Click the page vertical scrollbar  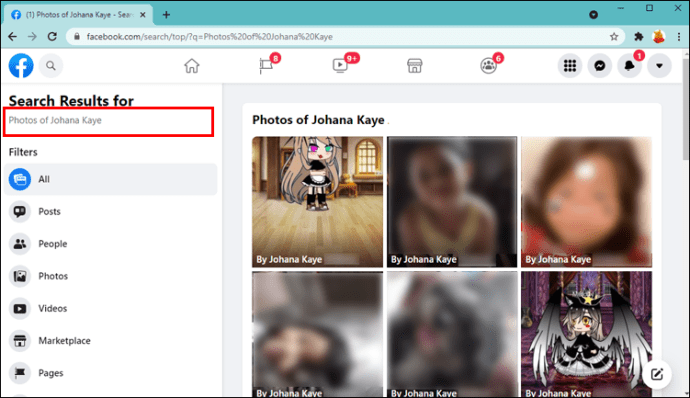tap(686, 110)
